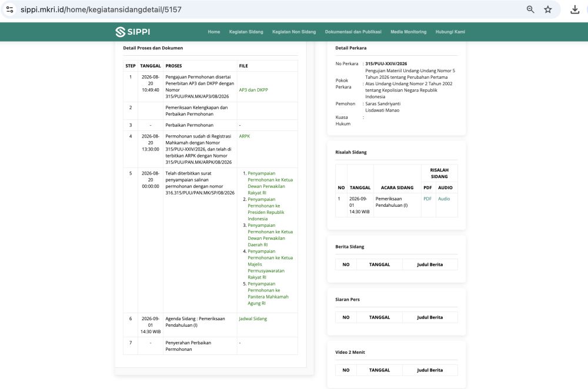Click the zoom magnifier icon in address bar
588x389 pixels.
[530, 9]
